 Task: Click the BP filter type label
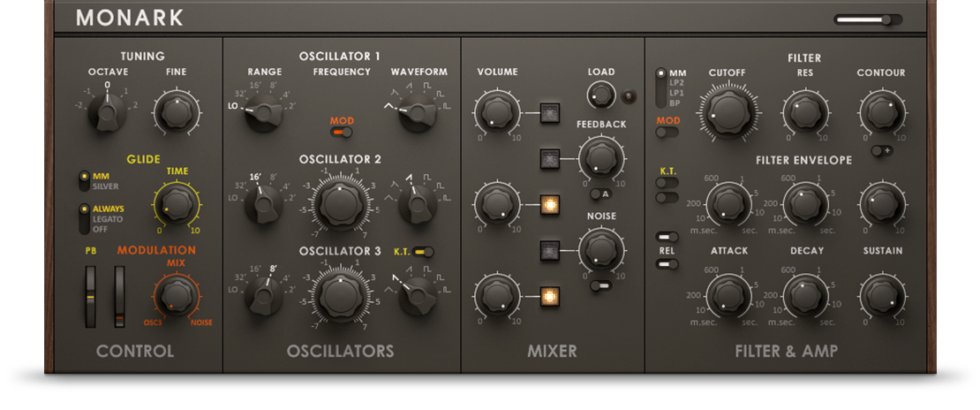click(x=675, y=103)
